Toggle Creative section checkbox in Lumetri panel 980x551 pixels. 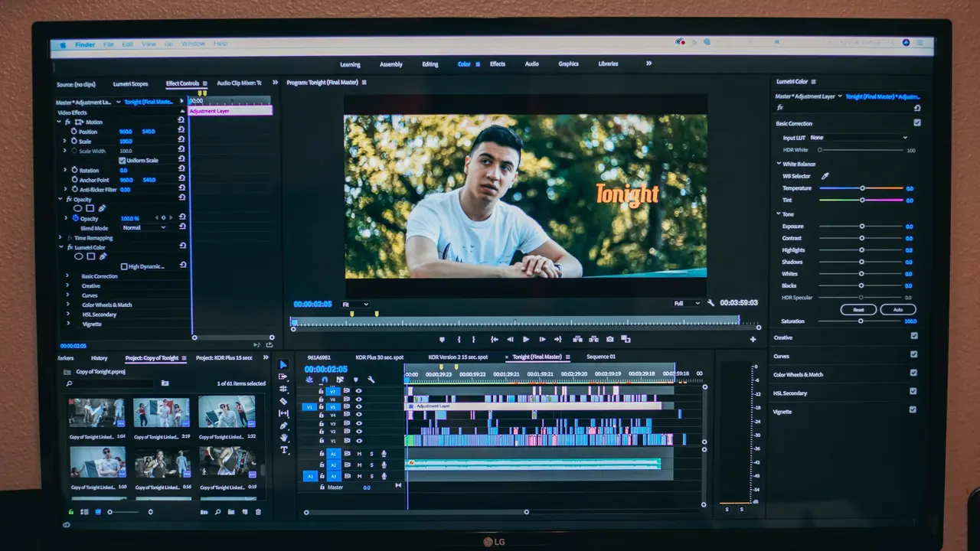pyautogui.click(x=914, y=336)
